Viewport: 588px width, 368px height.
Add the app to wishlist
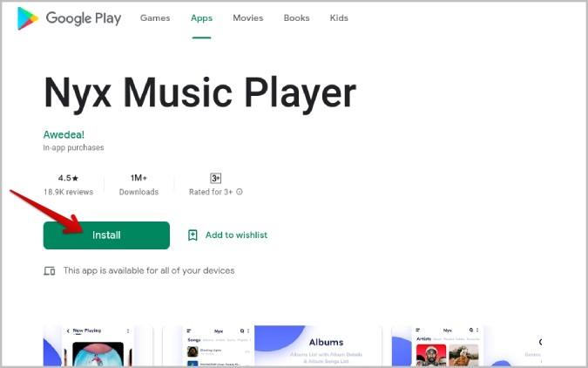click(227, 235)
